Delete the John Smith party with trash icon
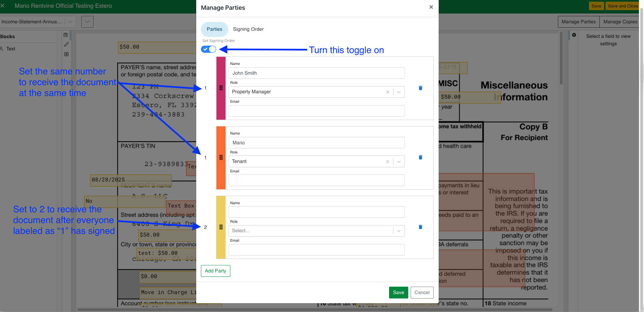This screenshot has height=312, width=644. [420, 88]
